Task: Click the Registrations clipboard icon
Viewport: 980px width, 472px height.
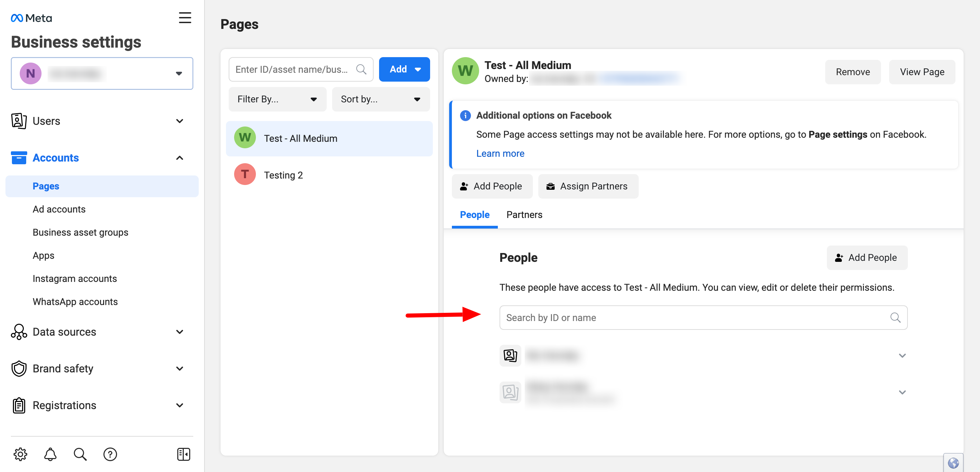Action: click(19, 405)
